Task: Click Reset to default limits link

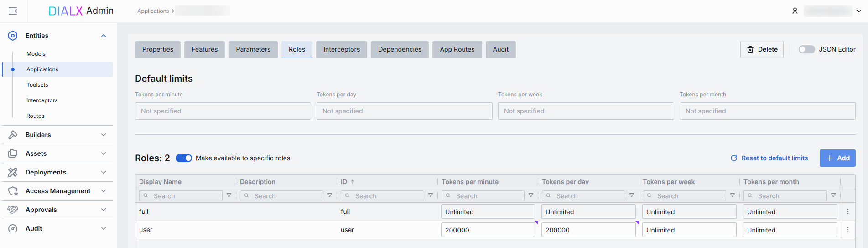Action: (x=769, y=158)
